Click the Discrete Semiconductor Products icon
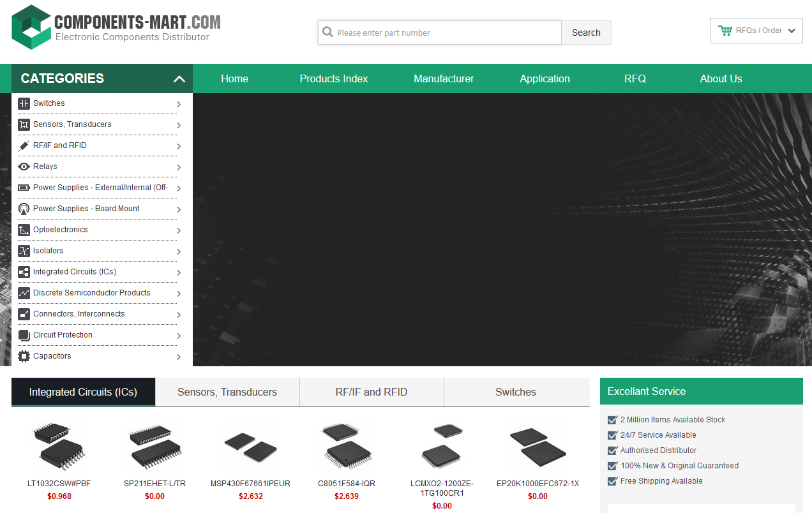The image size is (812, 513). tap(24, 293)
